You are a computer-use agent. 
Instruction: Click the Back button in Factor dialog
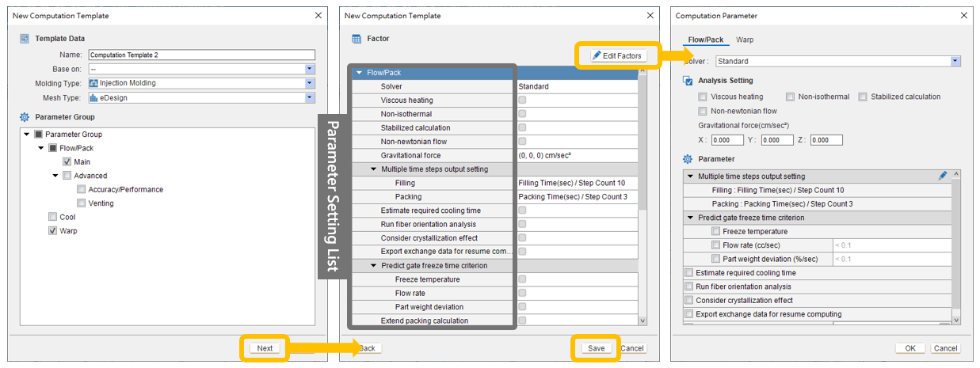click(x=366, y=348)
